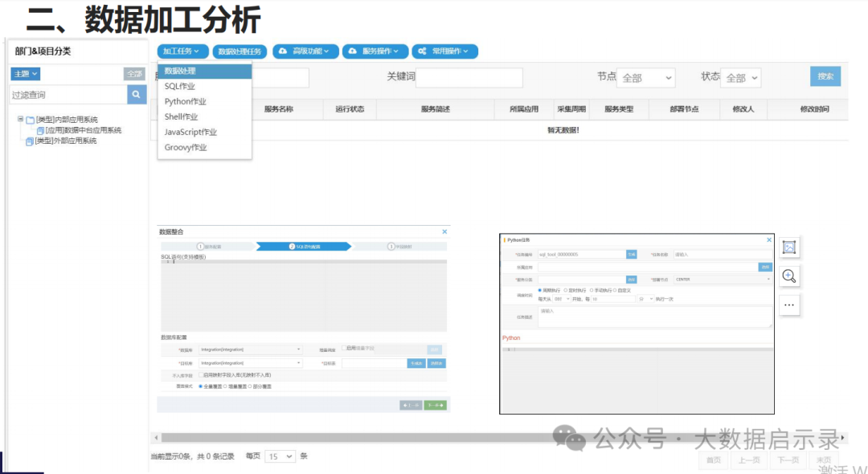Open the 状态 全部 dropdown
Image resolution: width=868 pixels, height=474 pixels.
click(741, 78)
